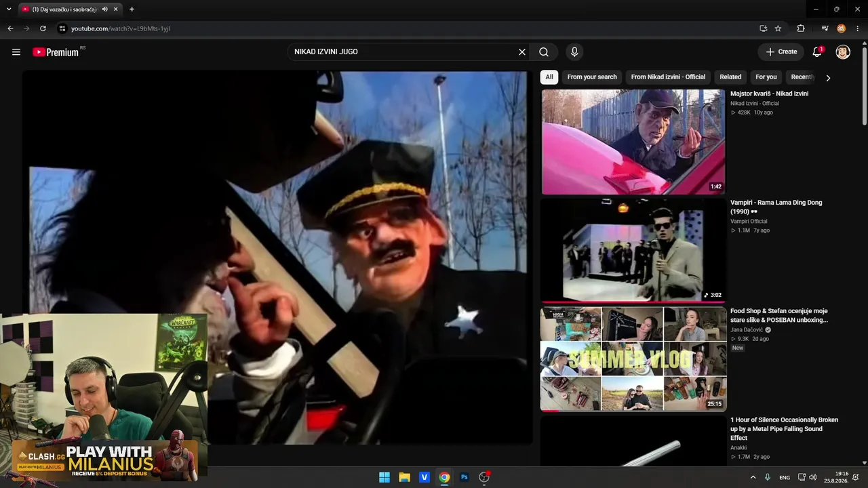Select the For you filter chip
Image resolution: width=868 pixels, height=488 pixels.
click(x=766, y=77)
